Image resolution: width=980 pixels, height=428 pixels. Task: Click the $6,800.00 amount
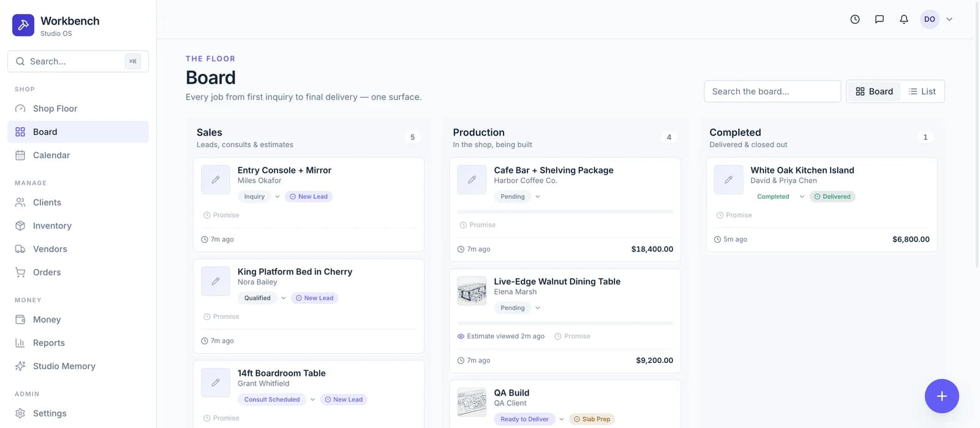pos(911,239)
